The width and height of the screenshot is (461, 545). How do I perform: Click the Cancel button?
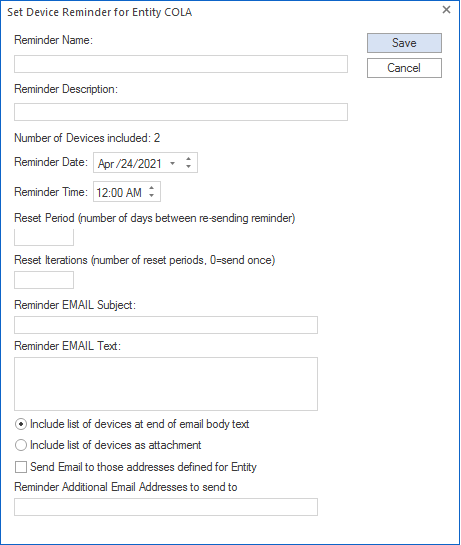click(404, 68)
